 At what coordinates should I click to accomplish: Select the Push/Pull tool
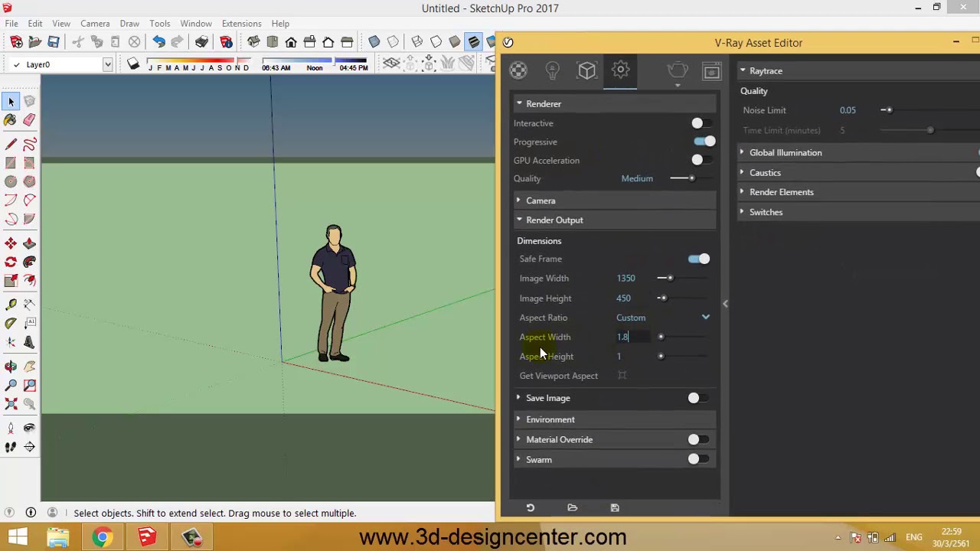pyautogui.click(x=29, y=243)
